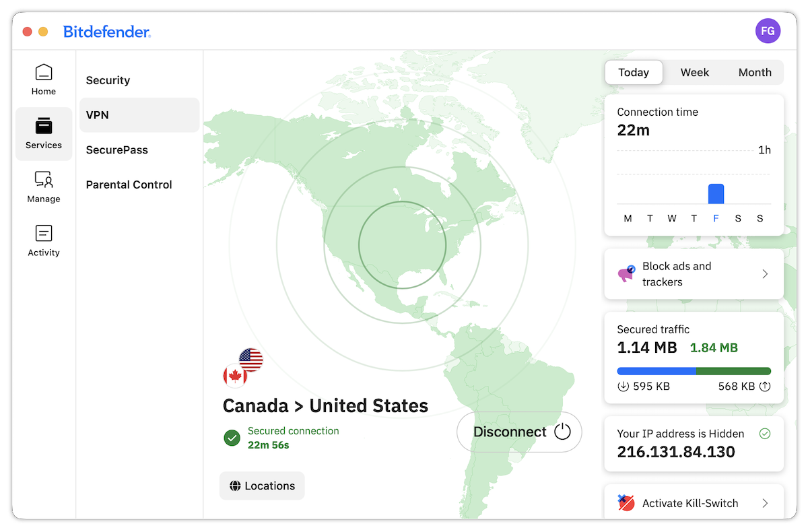Open the Activate Kill-Switch card
The width and height of the screenshot is (808, 532).
tap(694, 502)
